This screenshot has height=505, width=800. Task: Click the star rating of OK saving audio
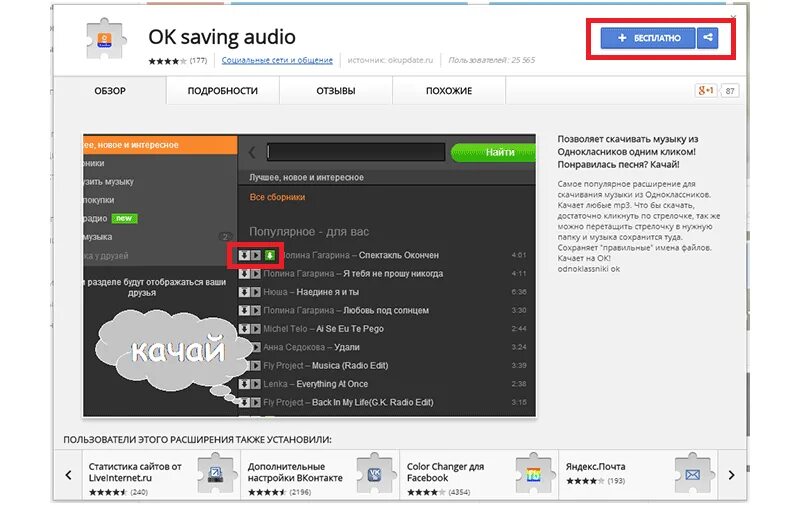[x=167, y=61]
